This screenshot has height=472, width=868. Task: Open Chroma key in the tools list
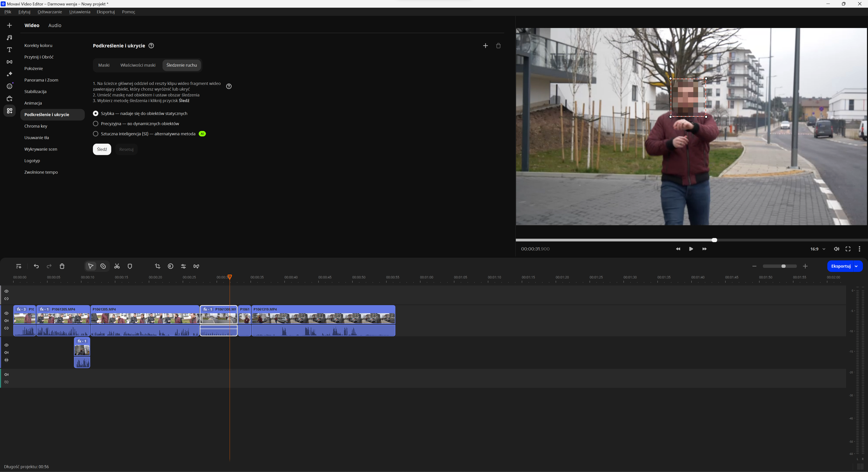[x=36, y=126]
